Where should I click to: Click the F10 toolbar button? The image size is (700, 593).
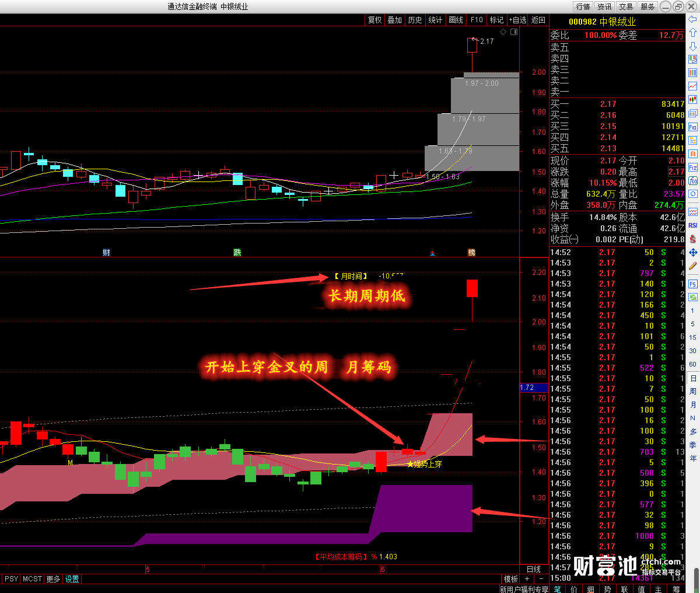(x=477, y=20)
